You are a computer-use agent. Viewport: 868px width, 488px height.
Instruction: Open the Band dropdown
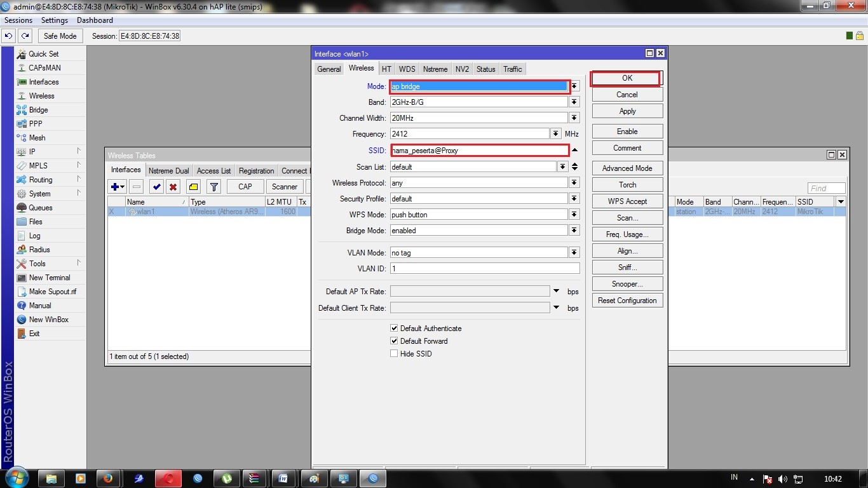coord(574,102)
